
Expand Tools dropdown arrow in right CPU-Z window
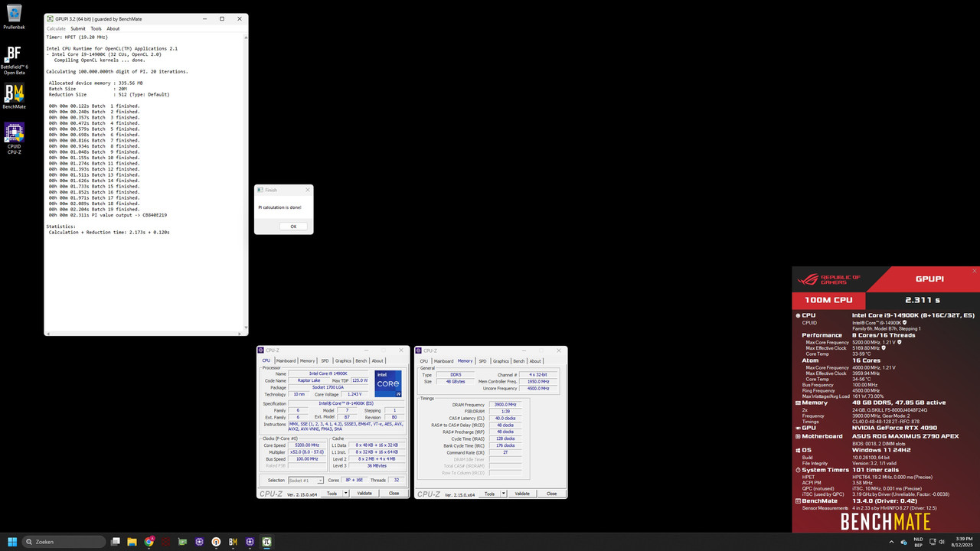click(504, 494)
